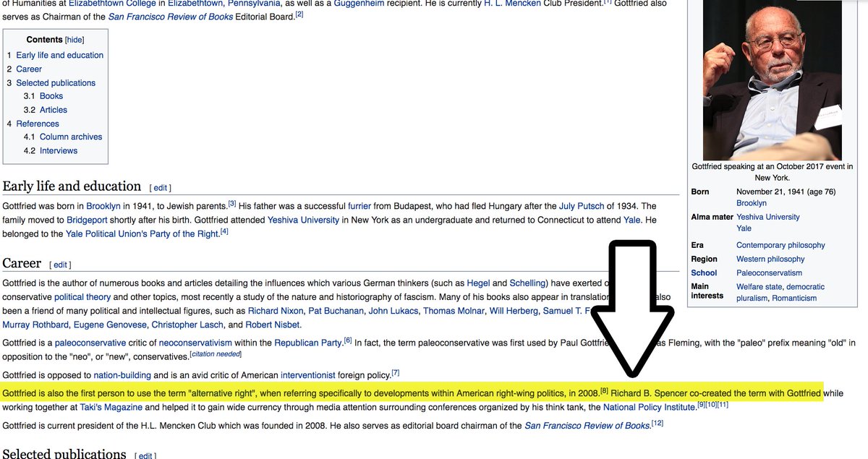Open Yeshiva University link in body text
Viewport: 868px width, 459px height.
(x=304, y=220)
